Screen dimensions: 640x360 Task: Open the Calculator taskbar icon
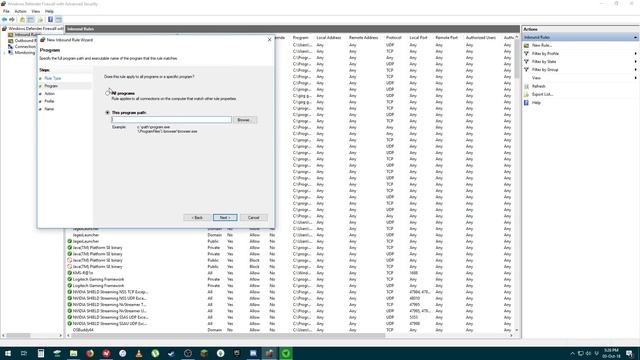click(41, 353)
